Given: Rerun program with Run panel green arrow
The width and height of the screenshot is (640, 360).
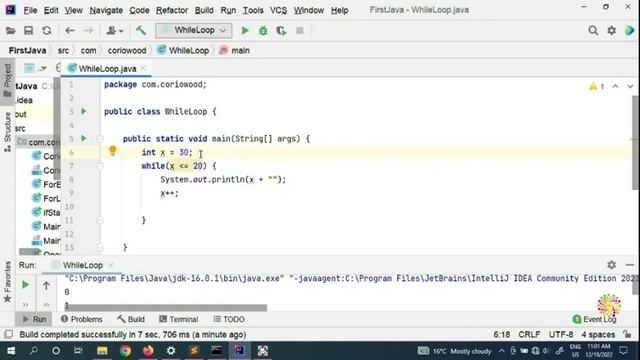Looking at the screenshot, I should pos(25,284).
